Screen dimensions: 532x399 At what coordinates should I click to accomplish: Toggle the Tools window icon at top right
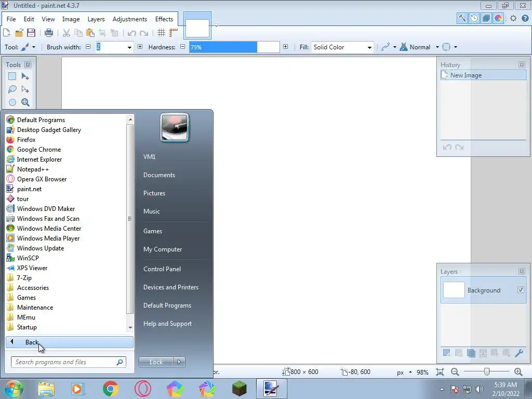pos(462,18)
